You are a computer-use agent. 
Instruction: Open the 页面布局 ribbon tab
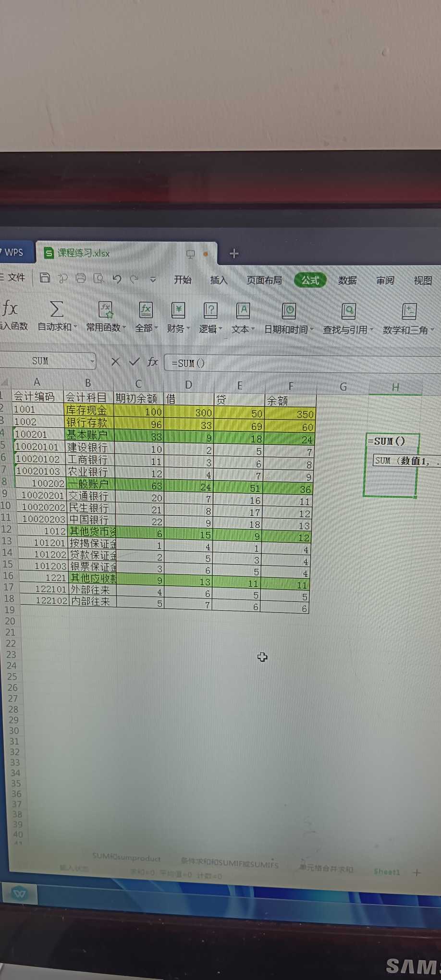tap(264, 280)
